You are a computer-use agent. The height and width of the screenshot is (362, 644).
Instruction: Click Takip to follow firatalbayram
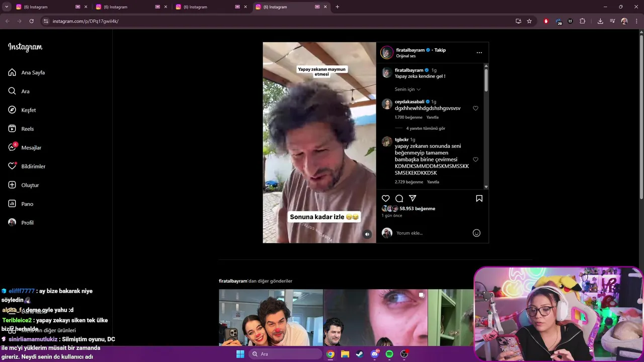click(x=440, y=50)
